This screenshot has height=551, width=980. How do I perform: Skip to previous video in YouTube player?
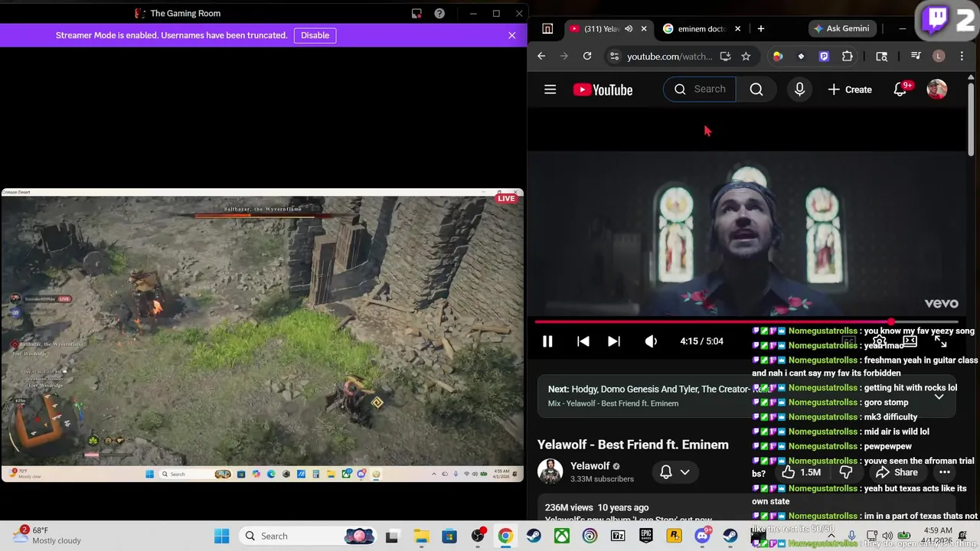pyautogui.click(x=583, y=341)
